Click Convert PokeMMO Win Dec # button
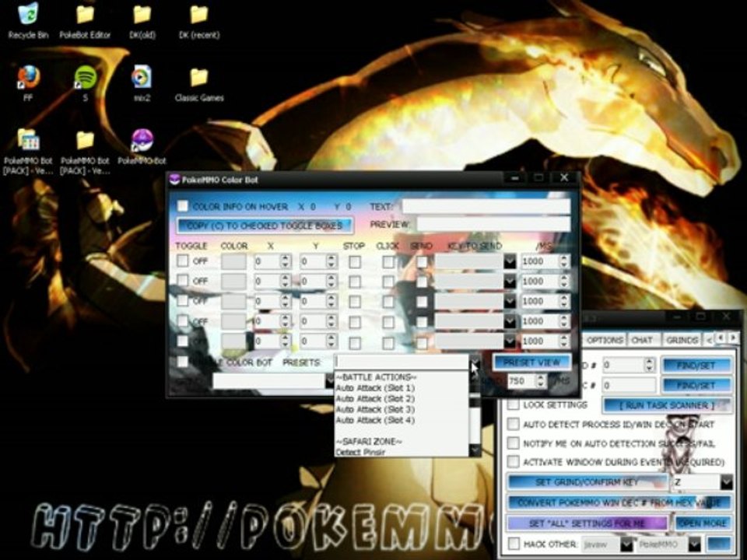 [619, 502]
